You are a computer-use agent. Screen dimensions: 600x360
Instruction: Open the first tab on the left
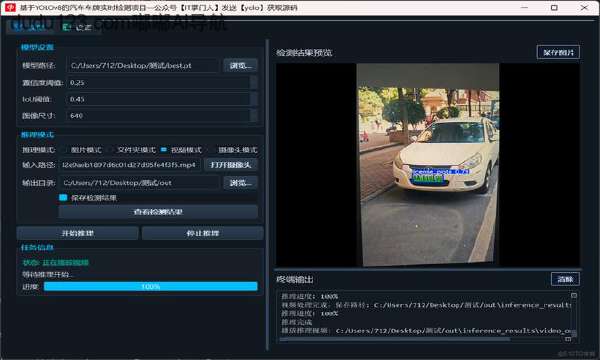point(30,27)
